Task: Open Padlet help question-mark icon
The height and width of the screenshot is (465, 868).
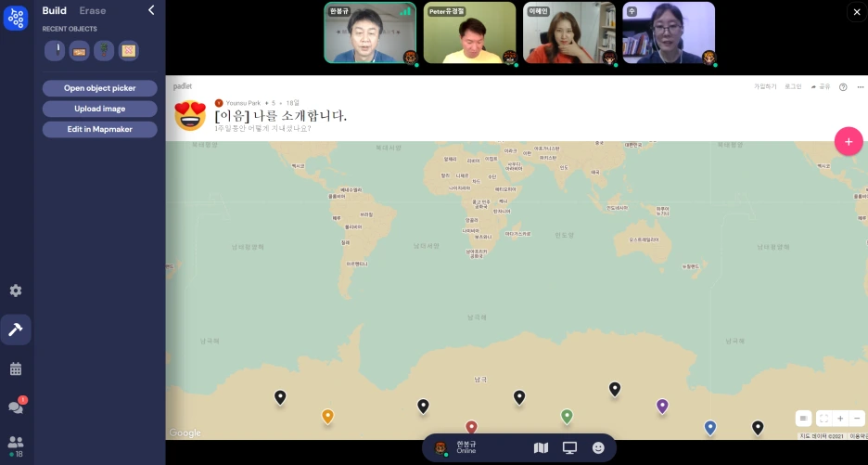Action: [x=843, y=87]
